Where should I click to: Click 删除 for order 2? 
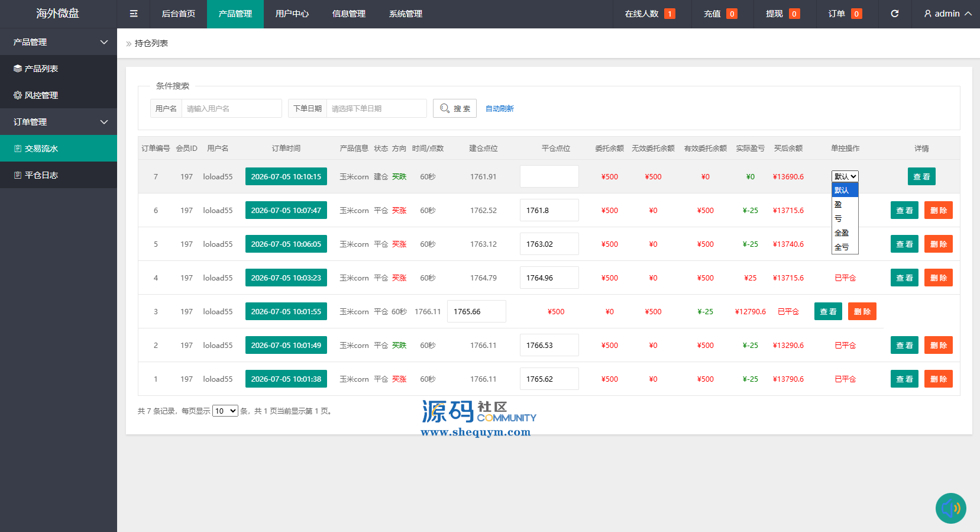[939, 345]
